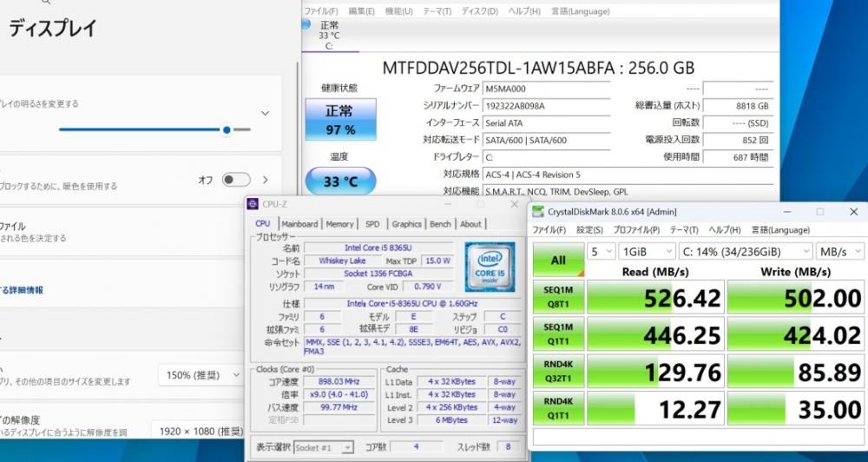Toggle the night light switch labeled オフ
The image size is (868, 462).
(x=236, y=180)
